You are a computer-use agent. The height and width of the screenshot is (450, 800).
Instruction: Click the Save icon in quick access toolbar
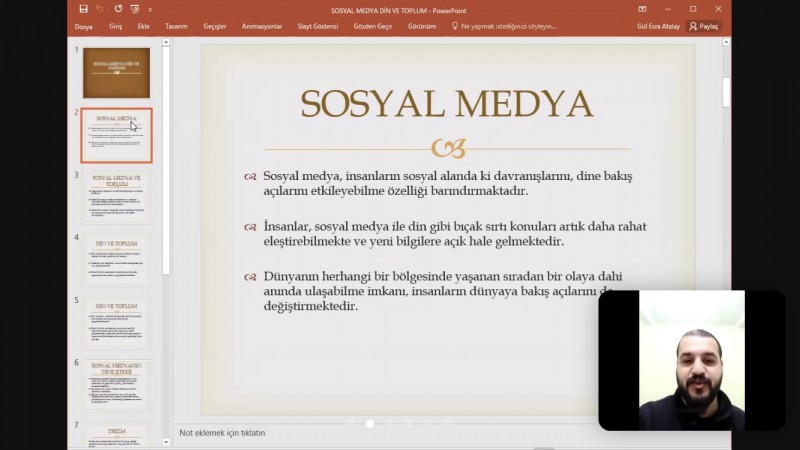[83, 9]
